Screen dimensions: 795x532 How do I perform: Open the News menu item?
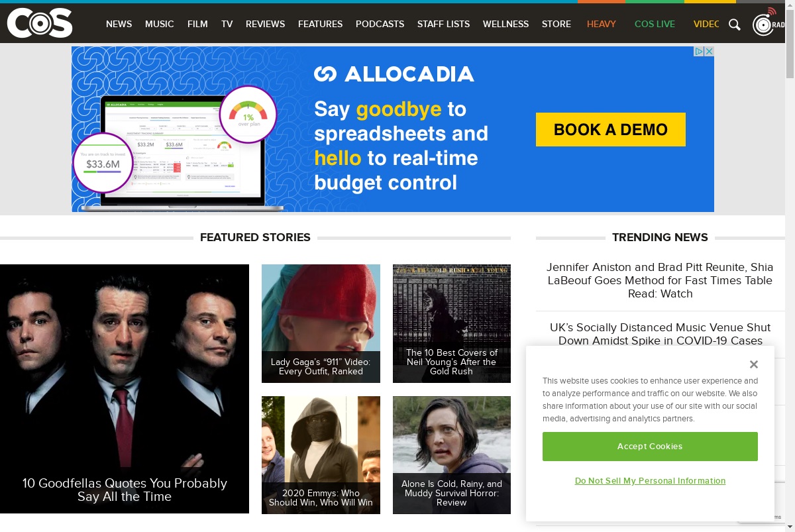tap(119, 24)
